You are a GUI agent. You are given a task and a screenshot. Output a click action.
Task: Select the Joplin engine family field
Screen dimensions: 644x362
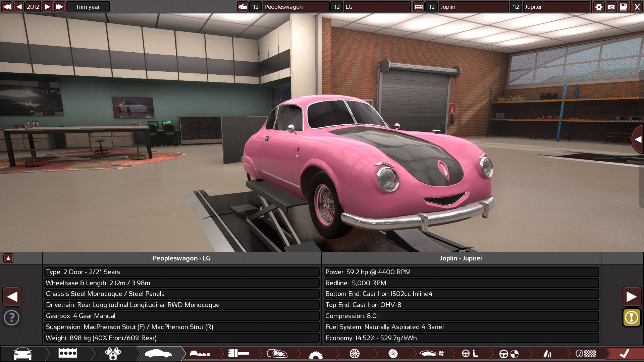pyautogui.click(x=474, y=7)
